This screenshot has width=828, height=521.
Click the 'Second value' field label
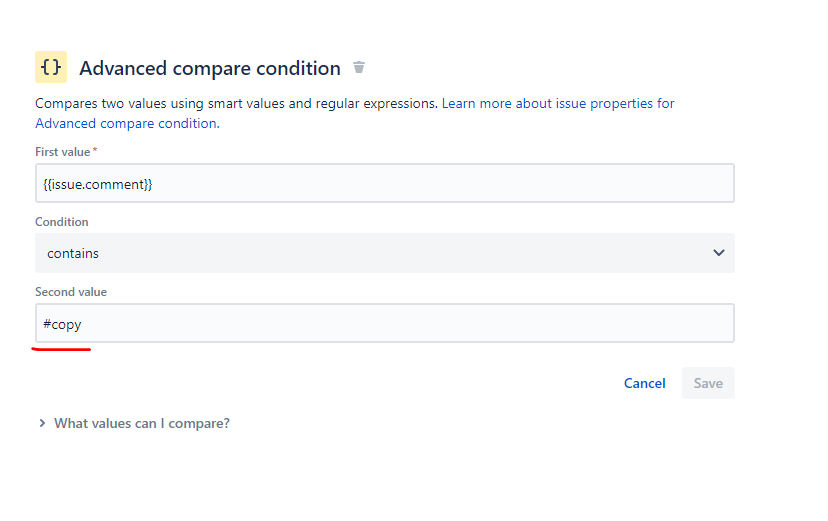pos(71,292)
